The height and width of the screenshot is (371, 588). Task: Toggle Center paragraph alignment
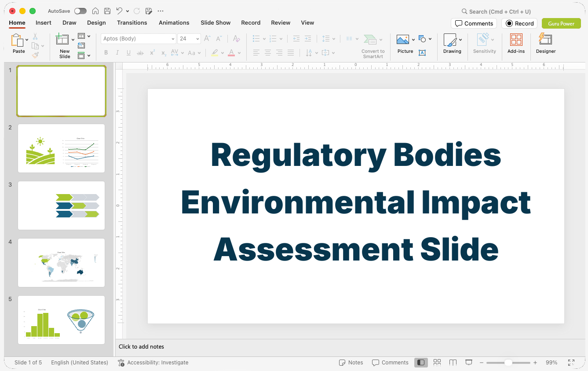point(267,53)
